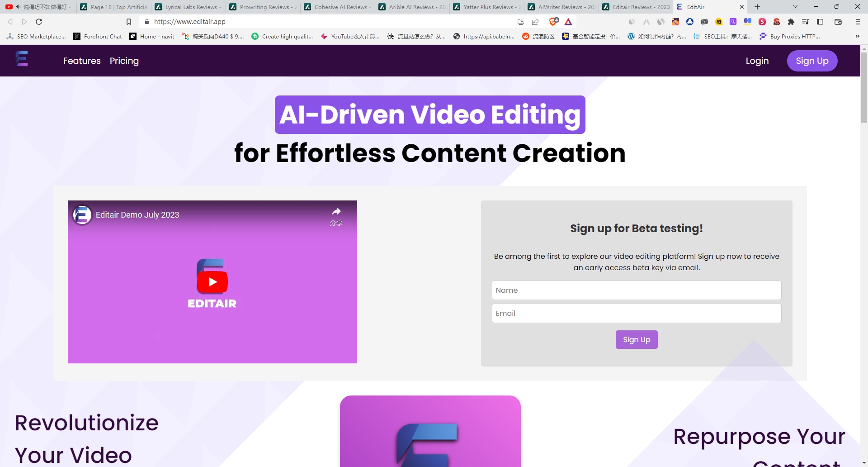The height and width of the screenshot is (467, 868).
Task: Go to Features in the navbar
Action: (x=82, y=61)
